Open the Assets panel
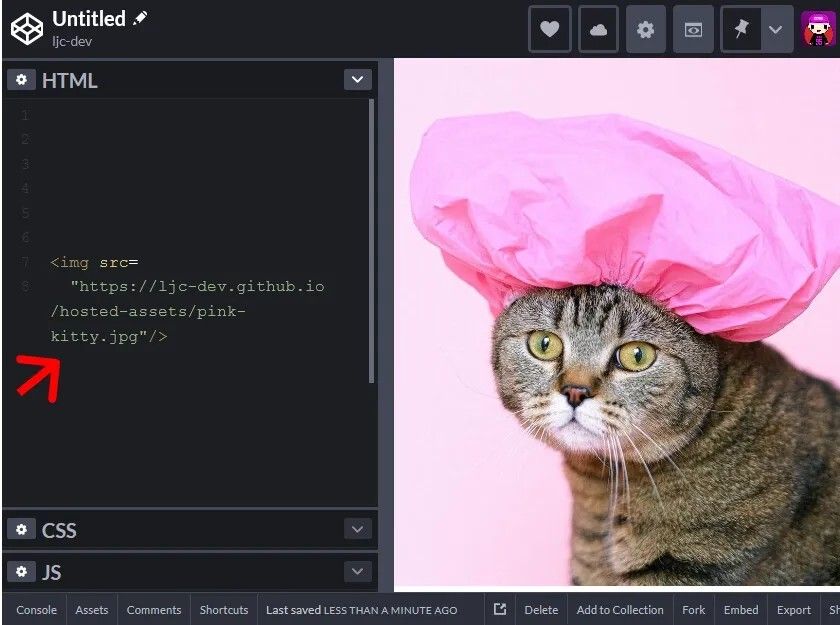This screenshot has width=840, height=625. click(92, 610)
